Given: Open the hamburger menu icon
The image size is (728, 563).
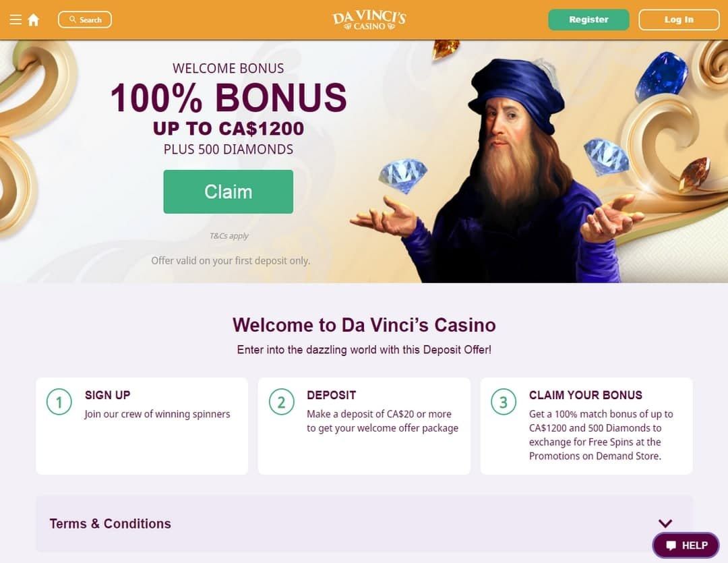Looking at the screenshot, I should pyautogui.click(x=16, y=20).
